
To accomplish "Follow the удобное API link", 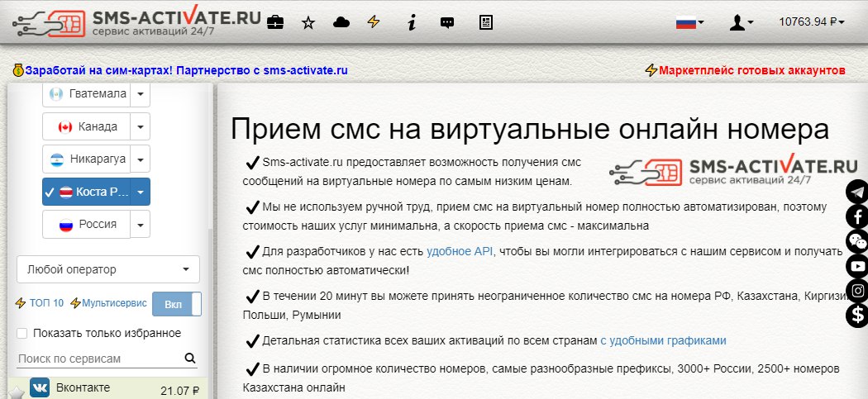I will pyautogui.click(x=459, y=251).
